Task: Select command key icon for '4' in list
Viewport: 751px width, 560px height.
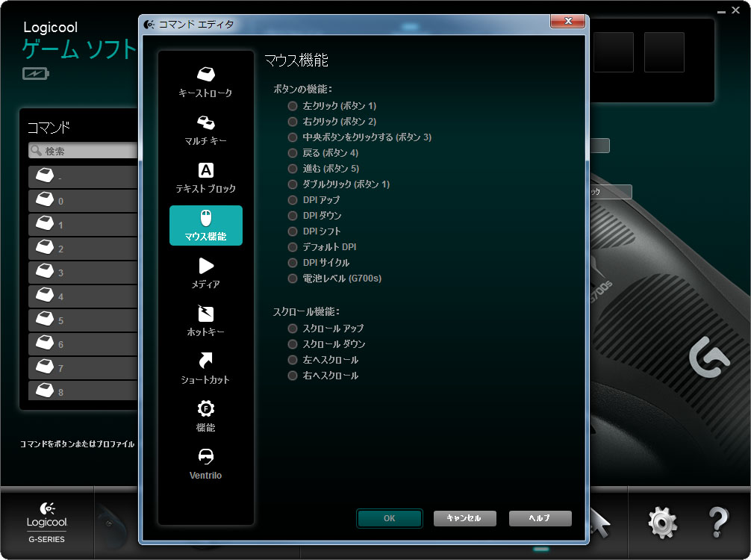Action: (45, 295)
